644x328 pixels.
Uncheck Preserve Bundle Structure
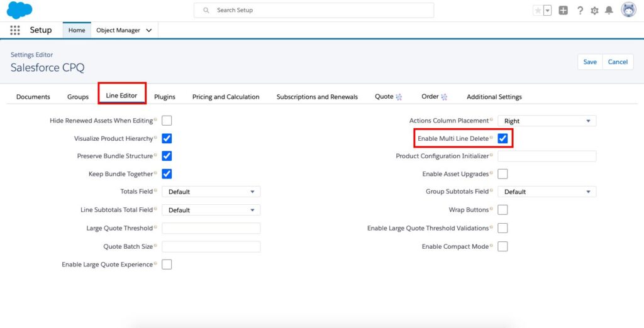pyautogui.click(x=167, y=156)
